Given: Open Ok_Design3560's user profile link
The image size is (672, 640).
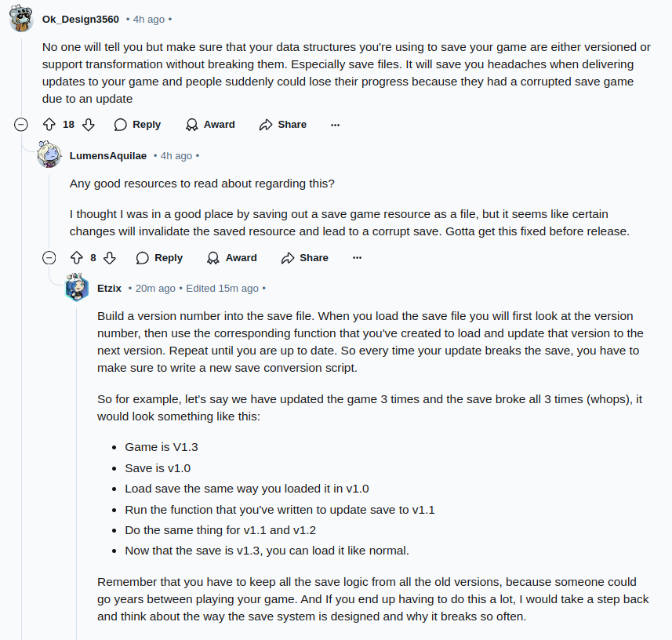Looking at the screenshot, I should click(x=81, y=18).
